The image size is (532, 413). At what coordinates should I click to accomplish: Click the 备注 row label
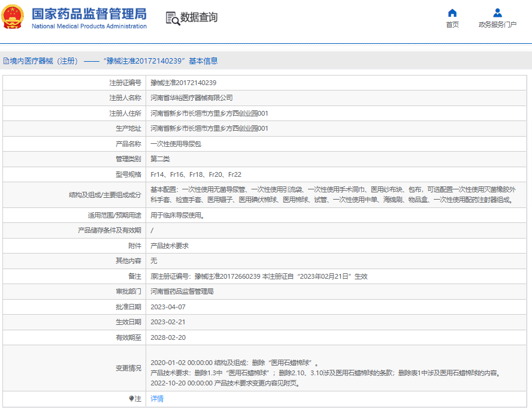coord(135,276)
